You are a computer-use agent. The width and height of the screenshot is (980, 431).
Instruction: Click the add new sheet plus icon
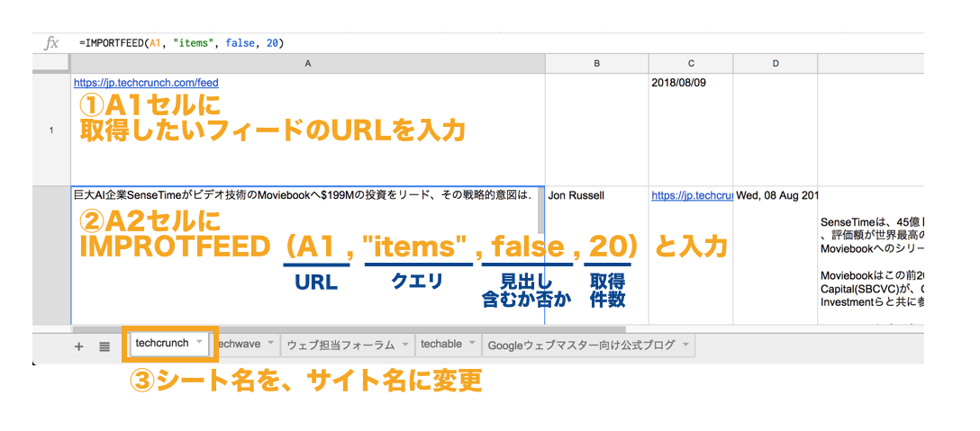[78, 346]
